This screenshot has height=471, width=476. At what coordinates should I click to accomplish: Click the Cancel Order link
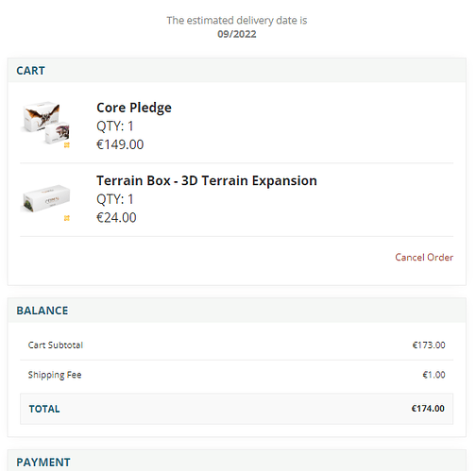click(x=424, y=258)
